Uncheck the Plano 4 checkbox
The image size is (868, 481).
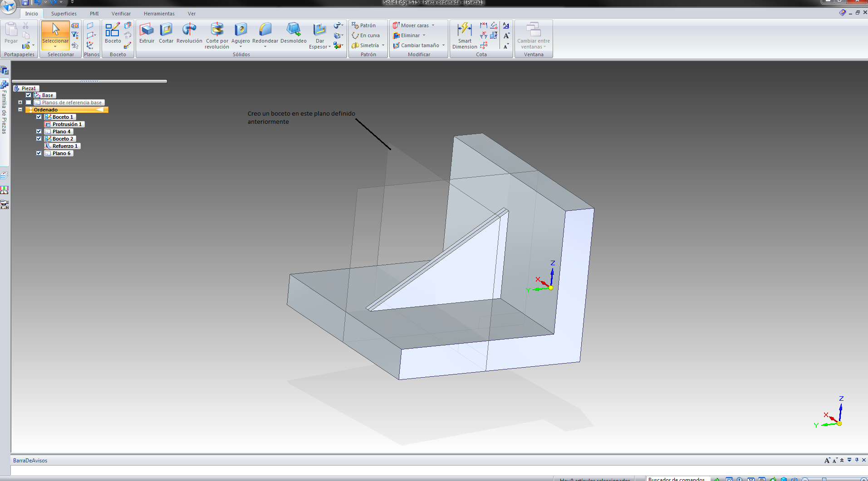(39, 131)
